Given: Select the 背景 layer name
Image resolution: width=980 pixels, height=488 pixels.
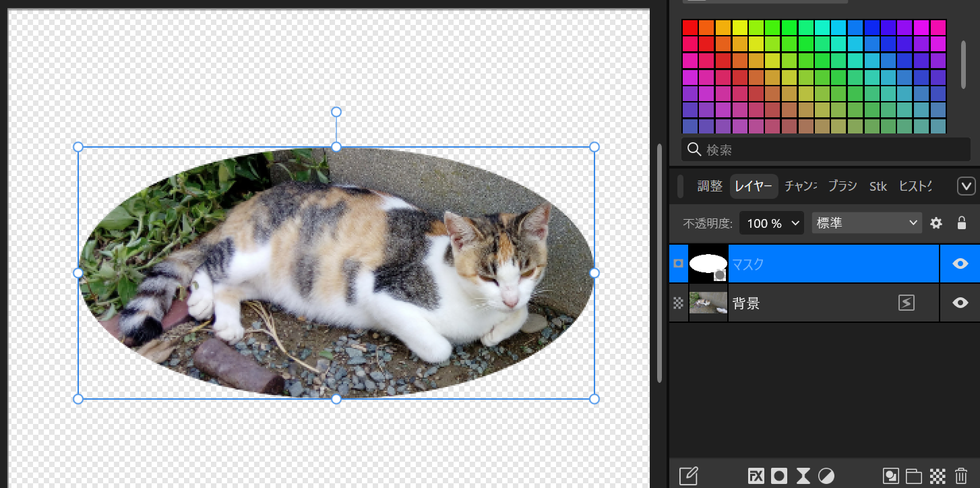Looking at the screenshot, I should (746, 303).
